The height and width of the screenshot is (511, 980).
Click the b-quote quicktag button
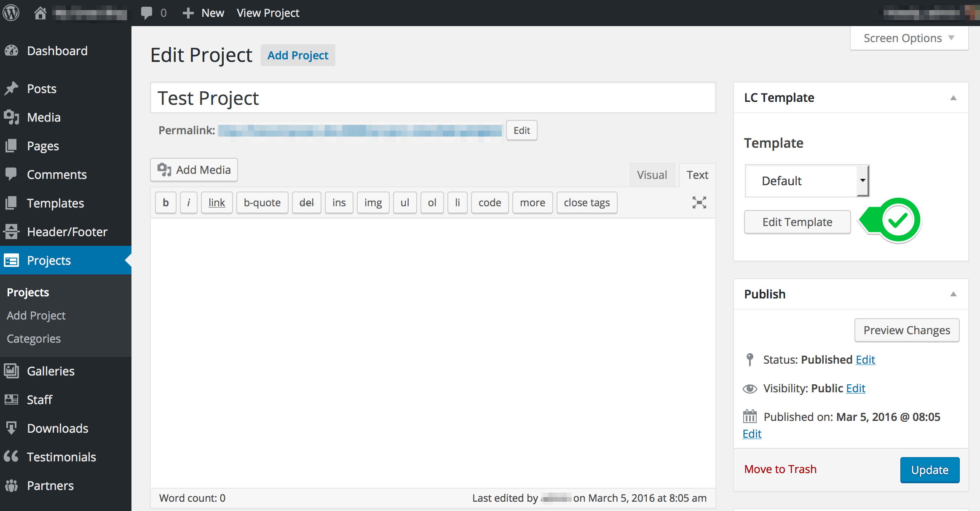pyautogui.click(x=262, y=202)
